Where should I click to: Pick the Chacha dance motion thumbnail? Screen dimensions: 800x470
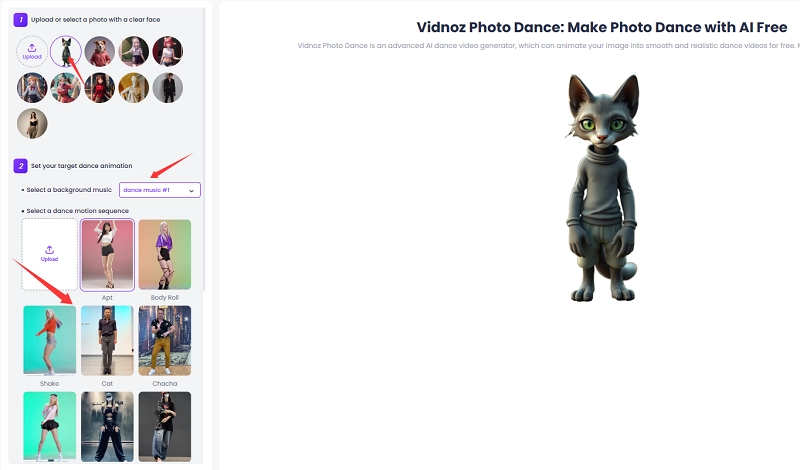[165, 340]
